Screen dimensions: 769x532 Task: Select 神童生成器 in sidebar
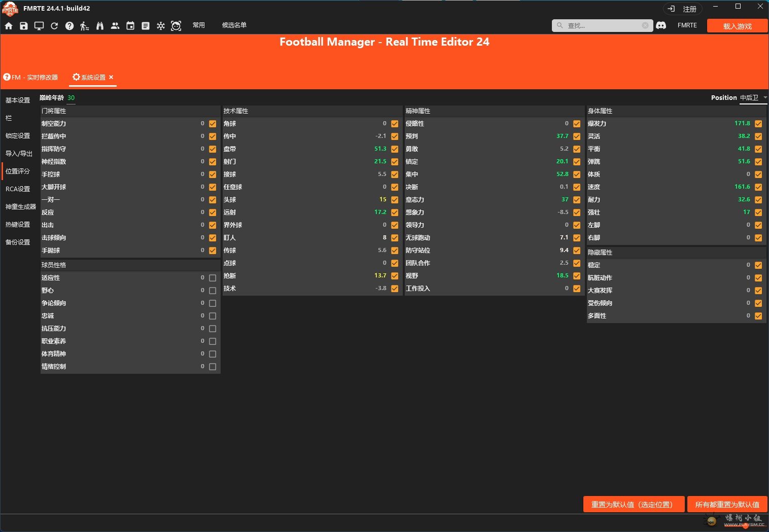click(21, 207)
